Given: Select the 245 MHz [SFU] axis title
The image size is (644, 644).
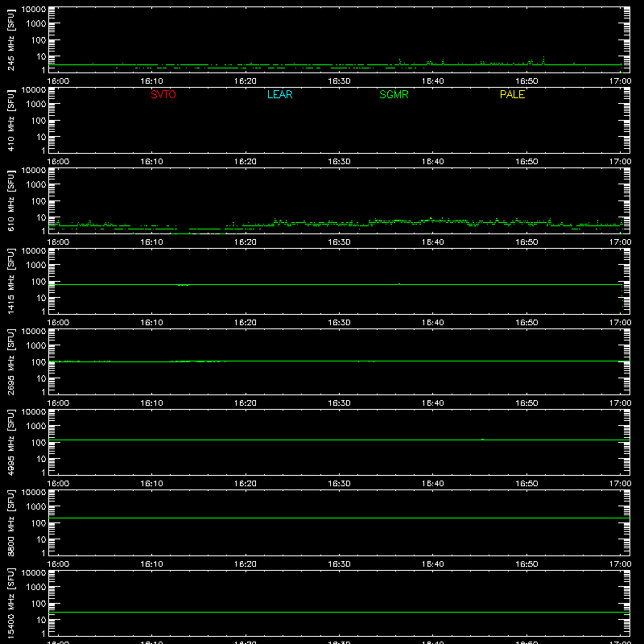Looking at the screenshot, I should 10,39.
